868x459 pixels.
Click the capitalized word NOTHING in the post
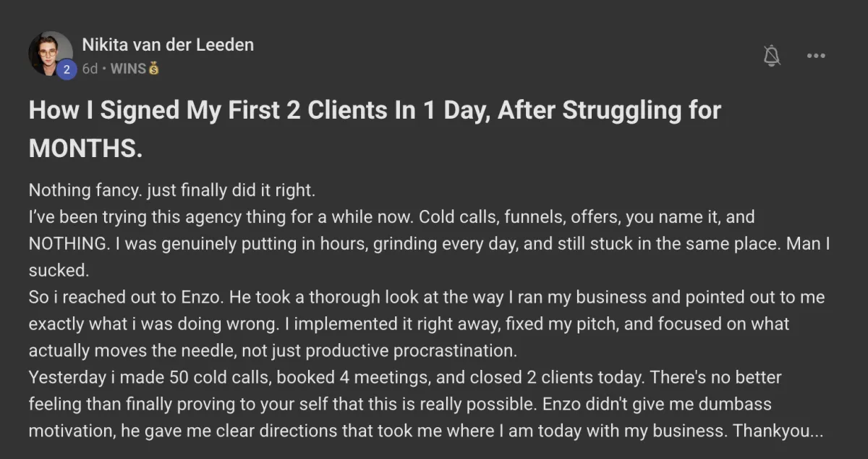pos(69,244)
